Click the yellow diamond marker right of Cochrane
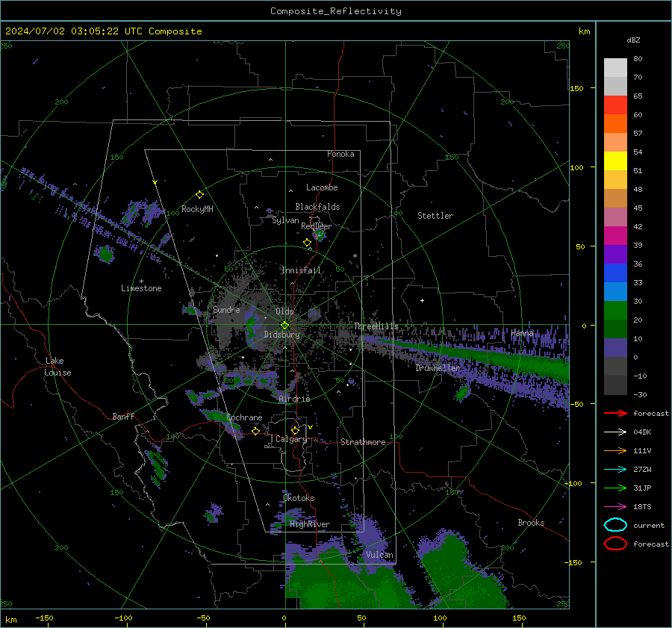 click(256, 431)
